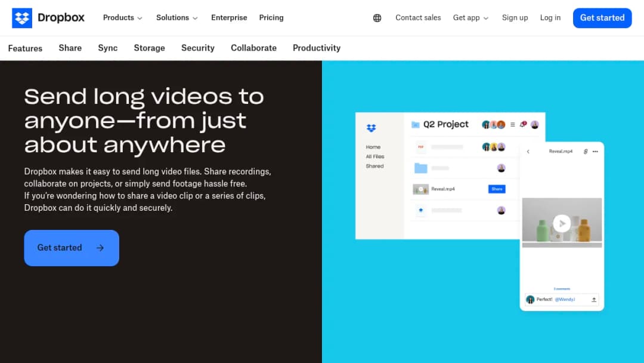
Task: Open the three-dot more menu in preview
Action: tap(595, 152)
